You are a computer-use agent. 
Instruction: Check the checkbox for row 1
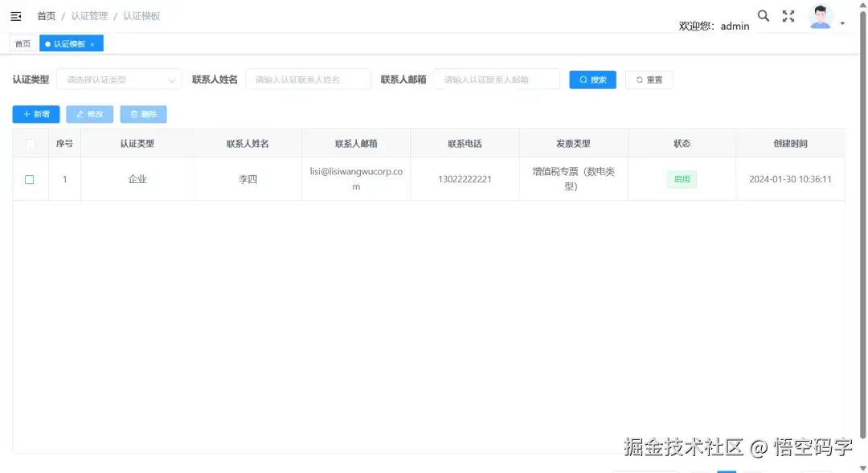point(30,178)
